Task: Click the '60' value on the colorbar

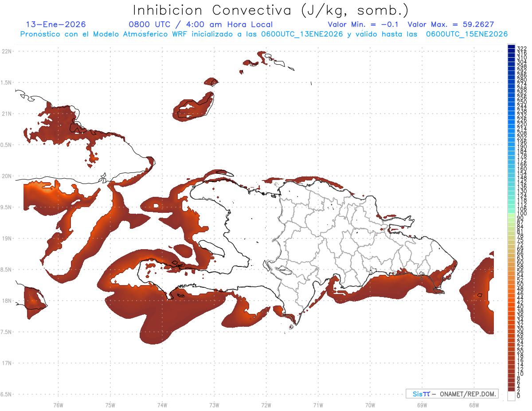Action: pos(520,262)
